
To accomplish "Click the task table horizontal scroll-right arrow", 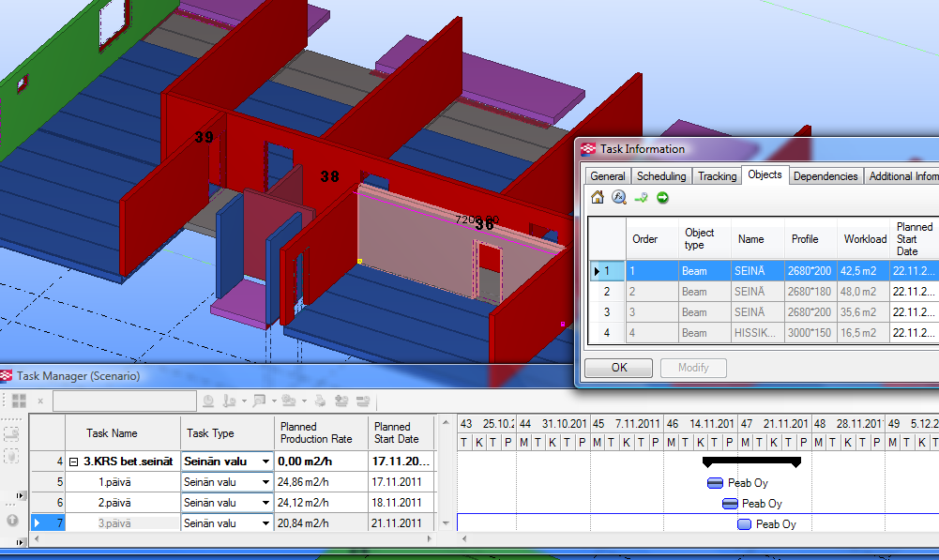I will pyautogui.click(x=429, y=539).
